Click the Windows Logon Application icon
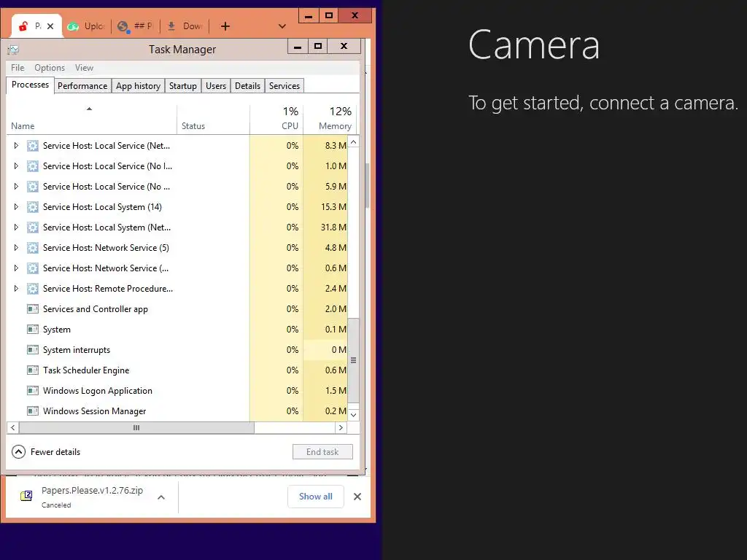 click(x=32, y=391)
